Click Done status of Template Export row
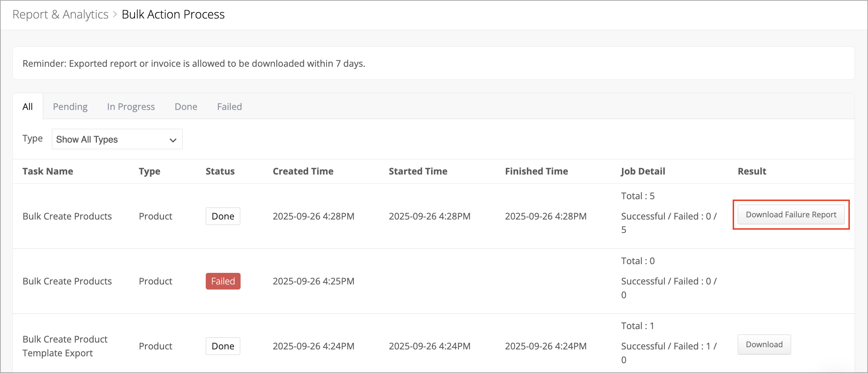 point(223,346)
